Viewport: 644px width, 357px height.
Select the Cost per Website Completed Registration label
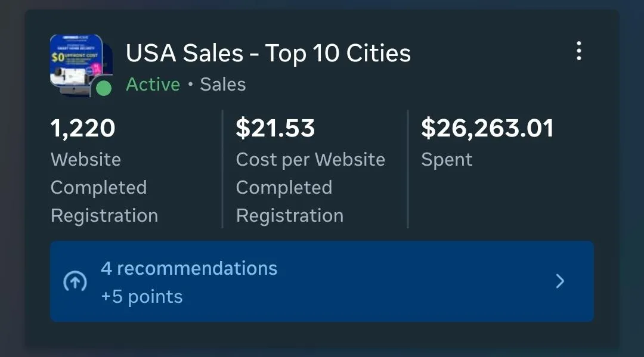point(310,187)
